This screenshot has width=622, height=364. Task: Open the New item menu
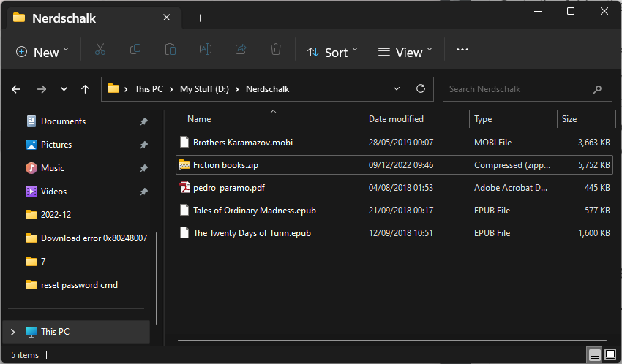click(42, 52)
